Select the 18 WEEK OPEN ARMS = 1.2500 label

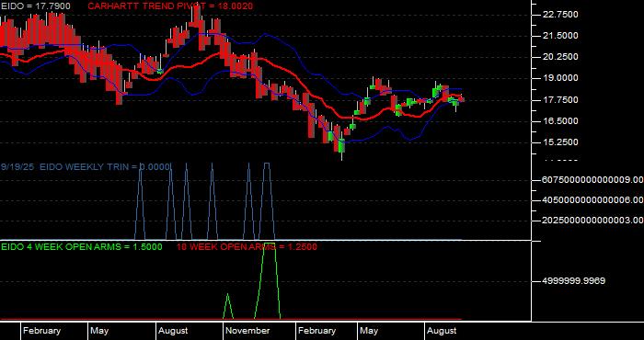tap(247, 247)
